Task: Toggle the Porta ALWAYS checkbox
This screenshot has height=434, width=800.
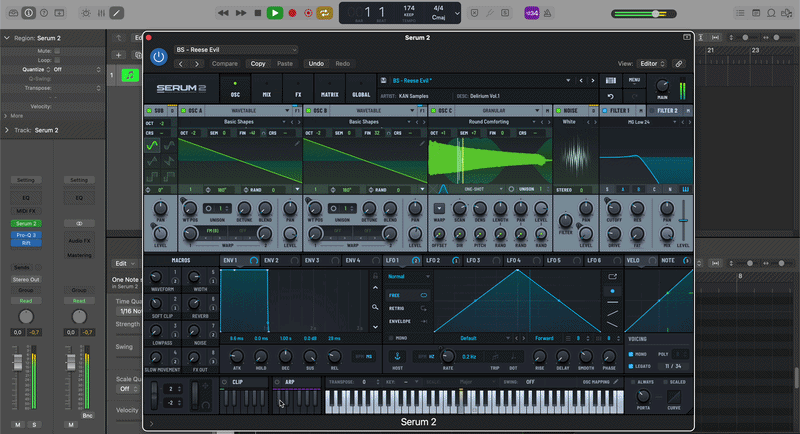Action: point(633,382)
